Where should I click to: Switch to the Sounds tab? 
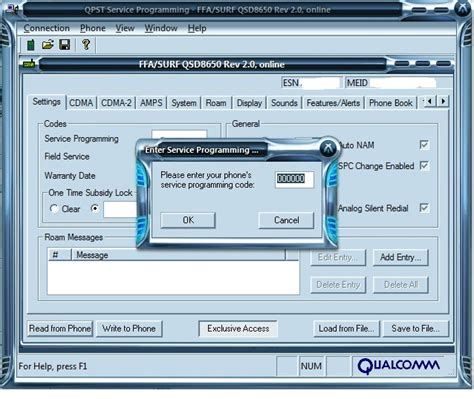pos(284,103)
